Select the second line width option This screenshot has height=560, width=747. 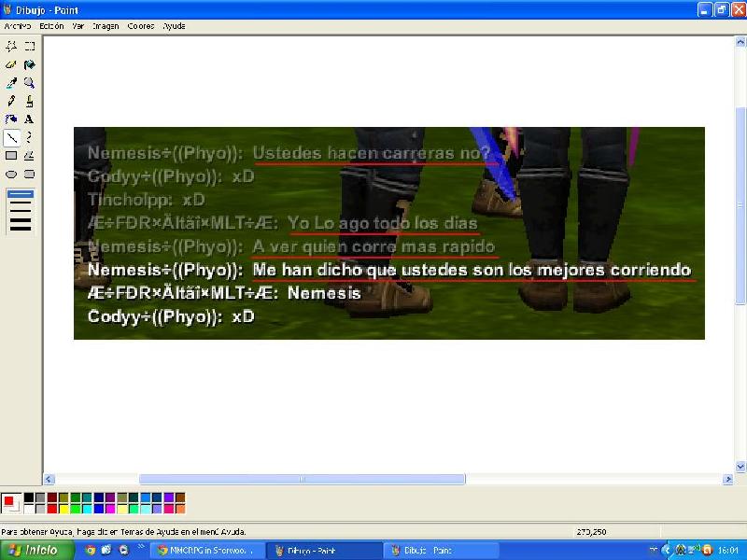click(x=21, y=203)
